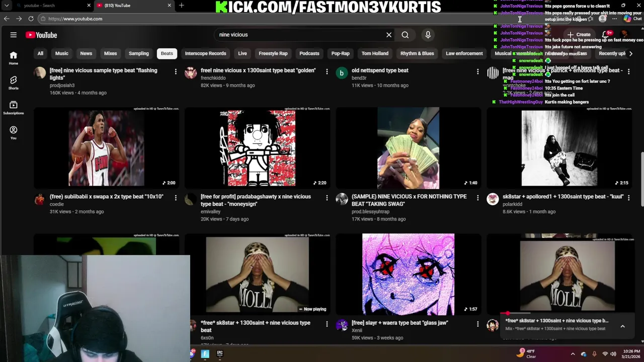644x362 pixels.
Task: Select the News filter chip
Action: pos(86,53)
